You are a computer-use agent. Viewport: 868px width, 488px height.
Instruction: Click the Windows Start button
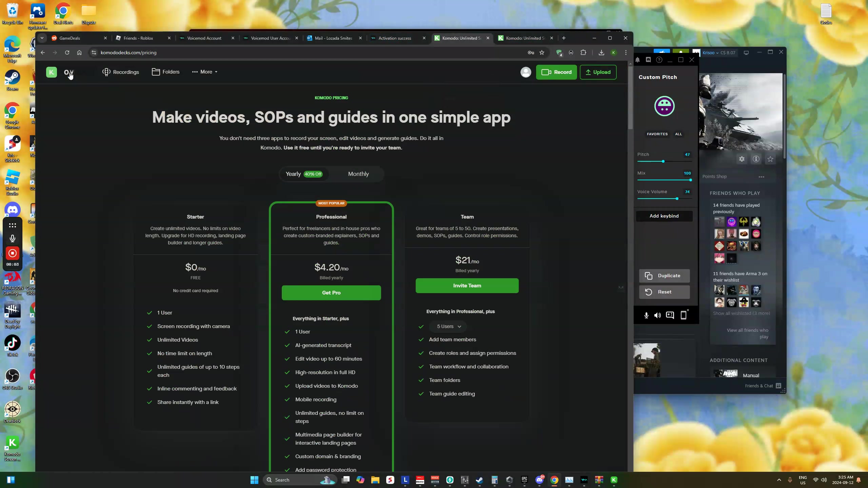(x=254, y=480)
